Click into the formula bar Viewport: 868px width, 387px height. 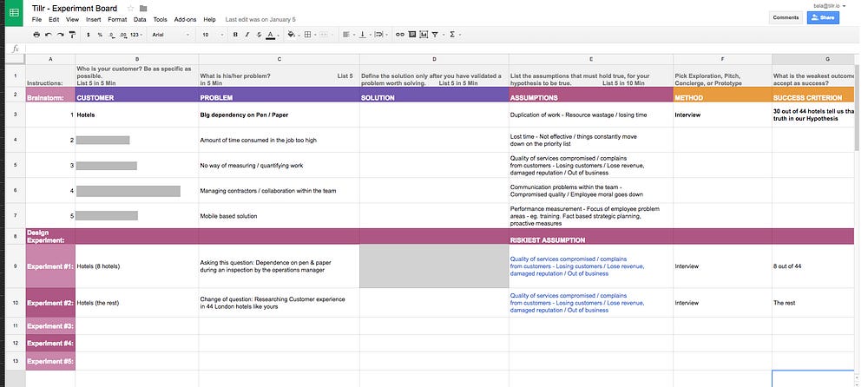coord(443,49)
